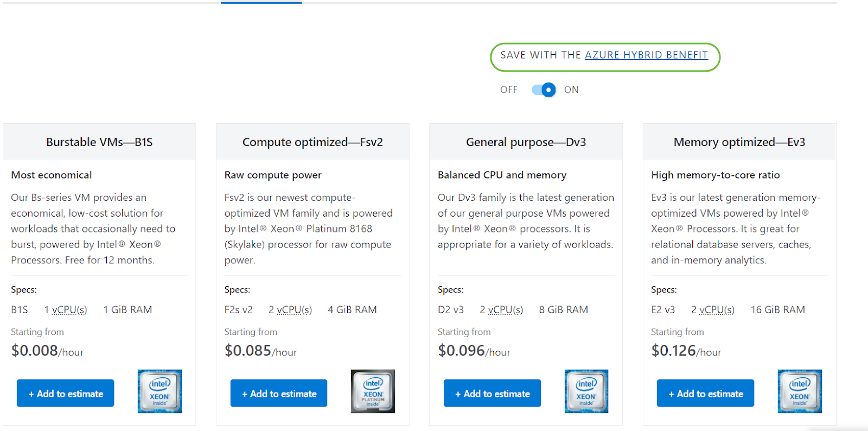Add Compute optimized Fsv2 to estimate
This screenshot has width=868, height=431.
[x=279, y=393]
